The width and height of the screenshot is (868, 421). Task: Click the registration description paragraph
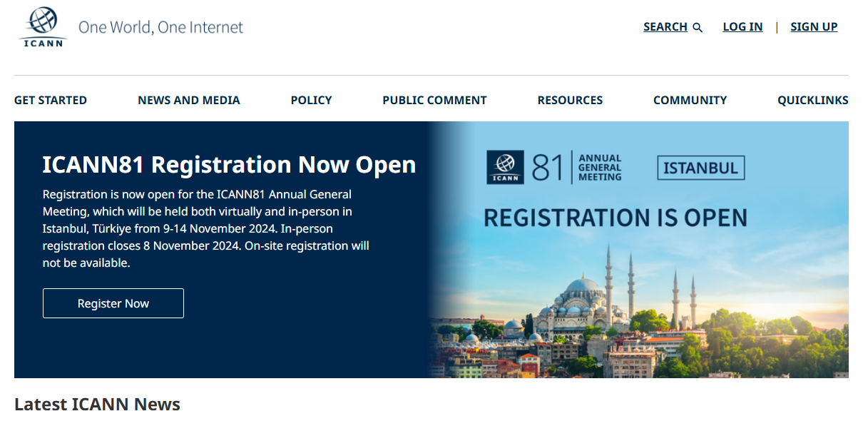(206, 228)
